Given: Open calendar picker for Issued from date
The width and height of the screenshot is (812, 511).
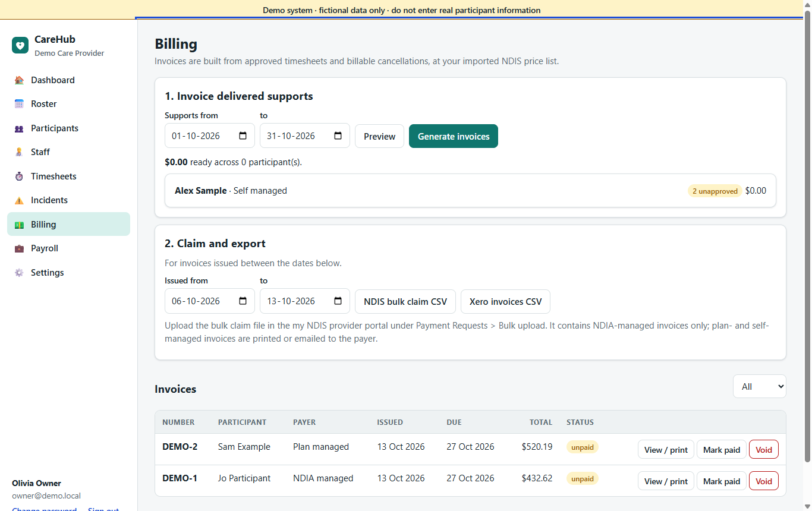Looking at the screenshot, I should pyautogui.click(x=243, y=301).
